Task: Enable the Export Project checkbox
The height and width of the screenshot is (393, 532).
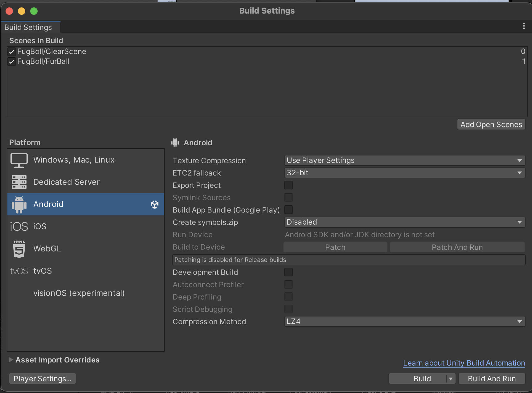Action: pyautogui.click(x=289, y=185)
